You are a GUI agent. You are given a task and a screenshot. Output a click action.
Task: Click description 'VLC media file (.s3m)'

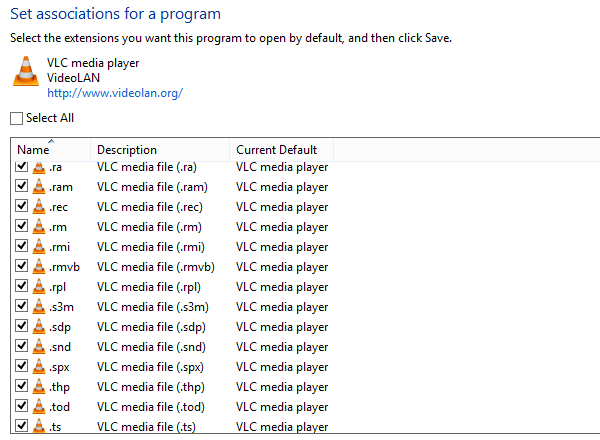(153, 307)
